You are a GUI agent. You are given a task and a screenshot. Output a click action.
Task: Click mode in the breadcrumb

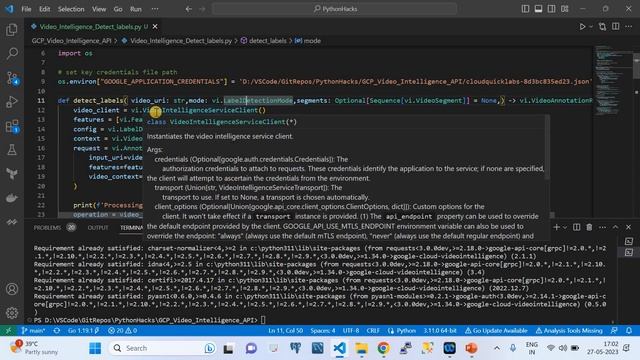[x=312, y=41]
